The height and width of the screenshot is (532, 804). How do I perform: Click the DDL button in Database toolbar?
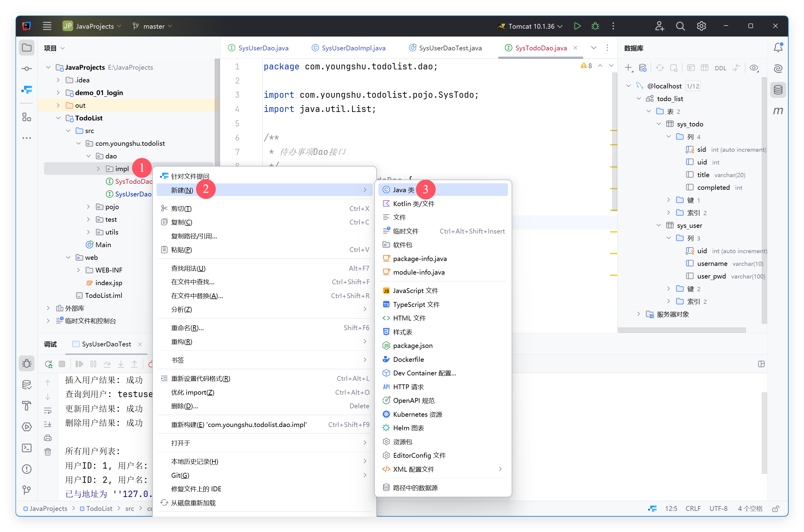click(x=720, y=68)
